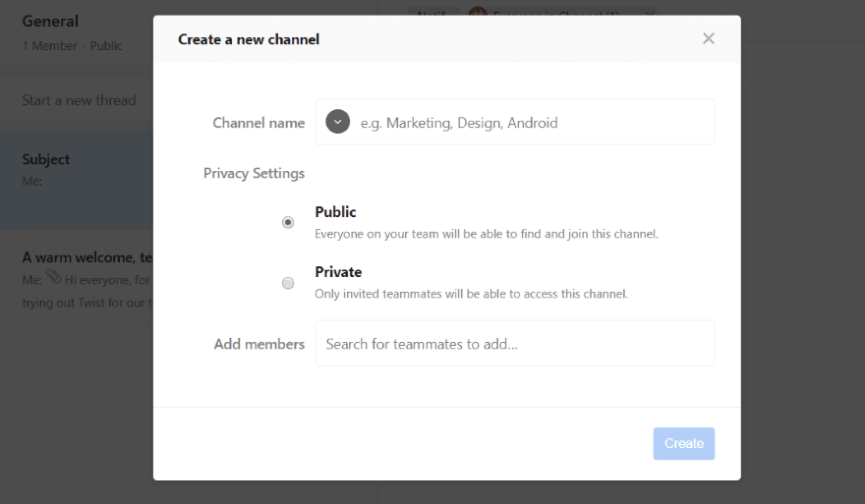
Task: Click the 1 Member · Public info text
Action: point(72,45)
